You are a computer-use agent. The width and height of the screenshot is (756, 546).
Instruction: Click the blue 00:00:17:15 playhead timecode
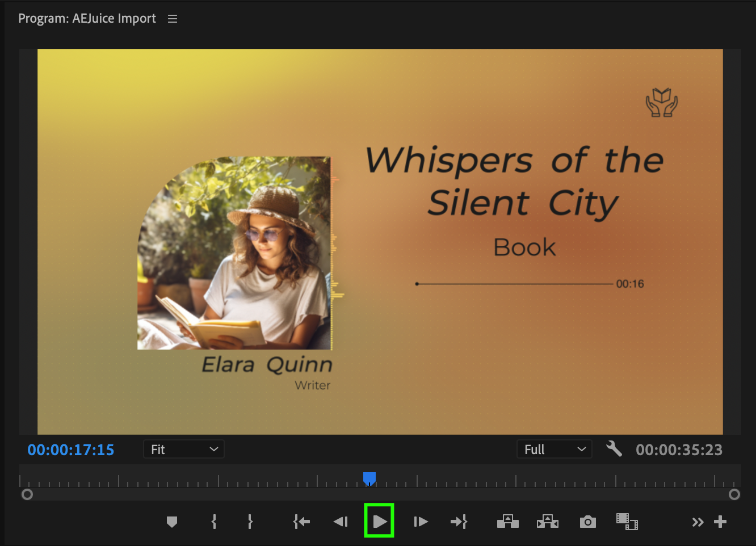pos(71,450)
